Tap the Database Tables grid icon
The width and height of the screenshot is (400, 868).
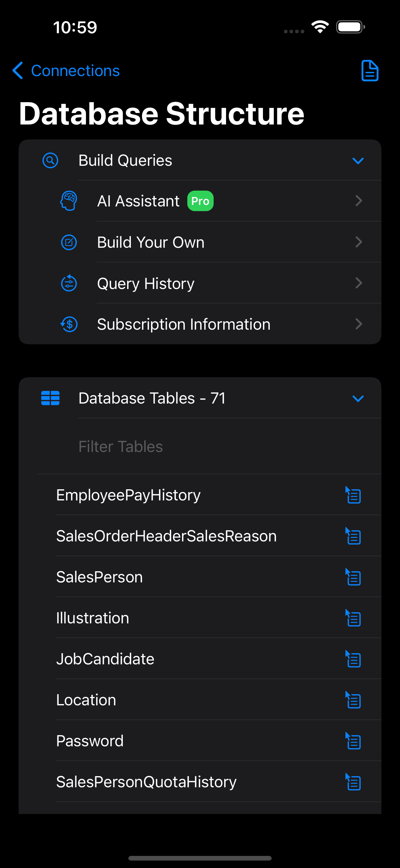click(x=50, y=398)
